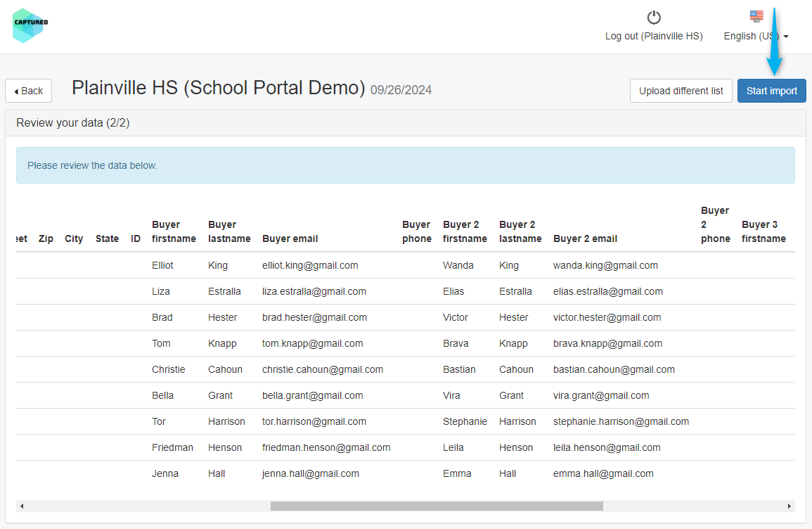Select elias.estralla@gmail.com cell
The height and width of the screenshot is (529, 812).
[608, 291]
